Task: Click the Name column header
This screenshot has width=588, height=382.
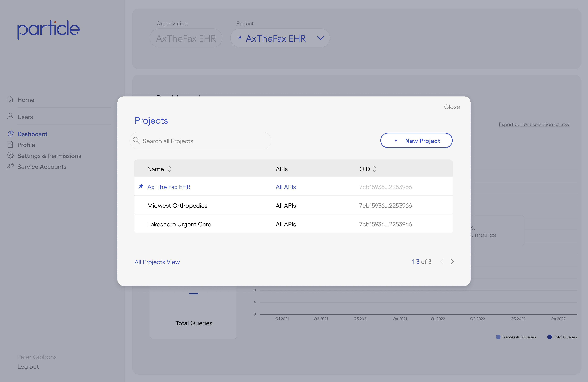Action: 155,169
